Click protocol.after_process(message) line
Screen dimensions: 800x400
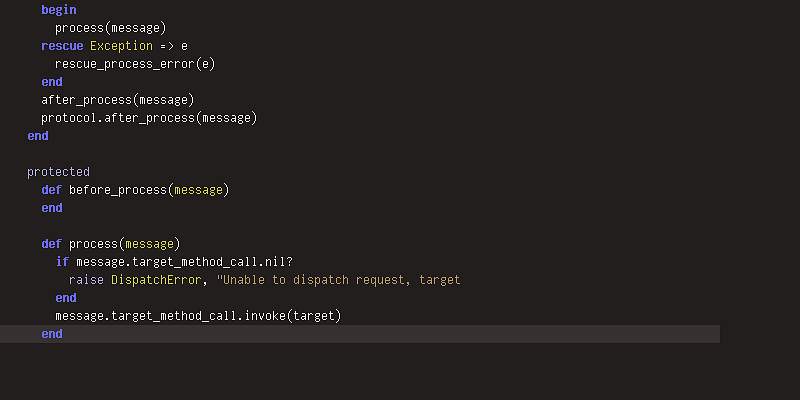point(149,118)
